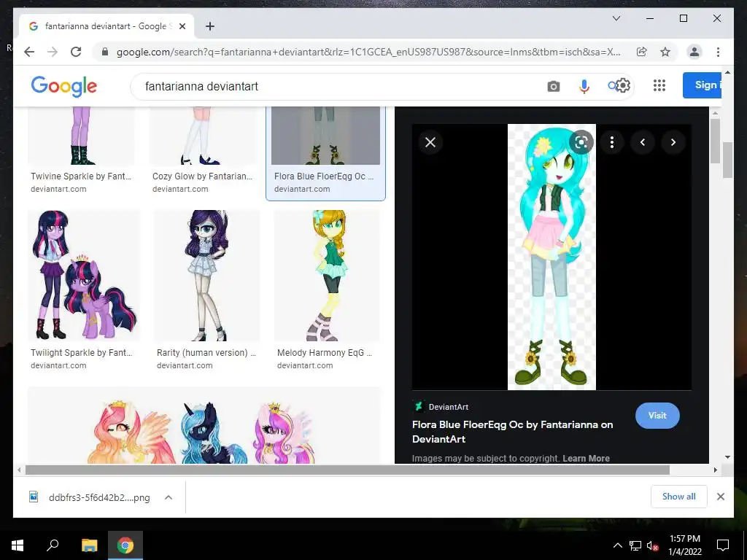Click the Chrome taskbar icon
The image size is (747, 560).
[x=125, y=545]
